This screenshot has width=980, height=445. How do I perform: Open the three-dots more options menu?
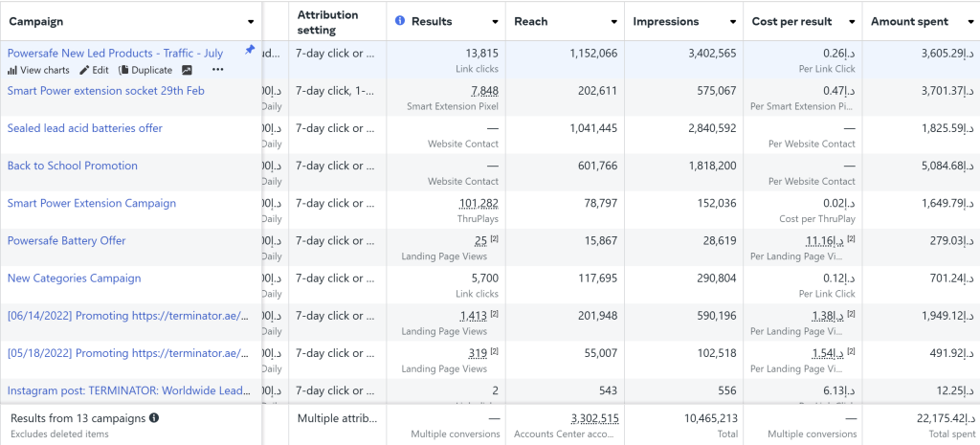[x=218, y=70]
